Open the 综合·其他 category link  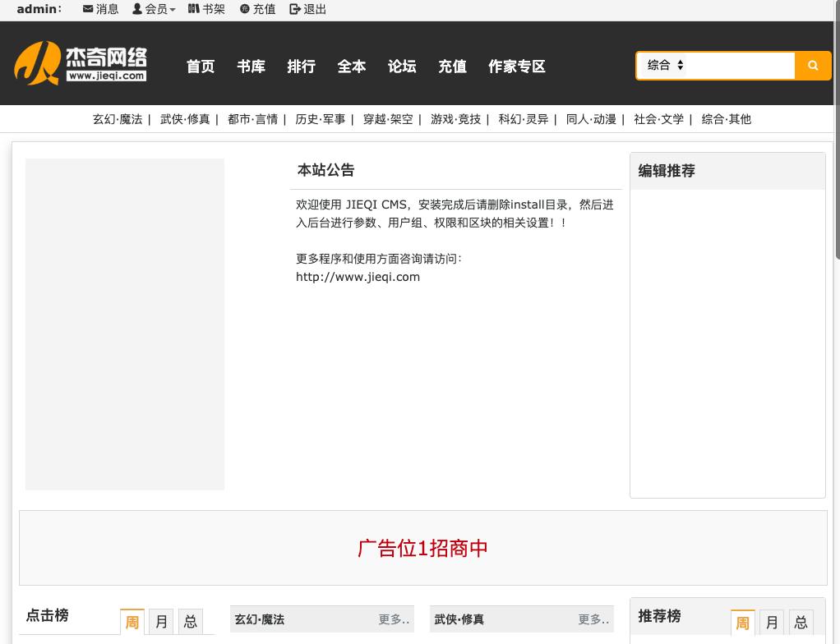tap(727, 119)
